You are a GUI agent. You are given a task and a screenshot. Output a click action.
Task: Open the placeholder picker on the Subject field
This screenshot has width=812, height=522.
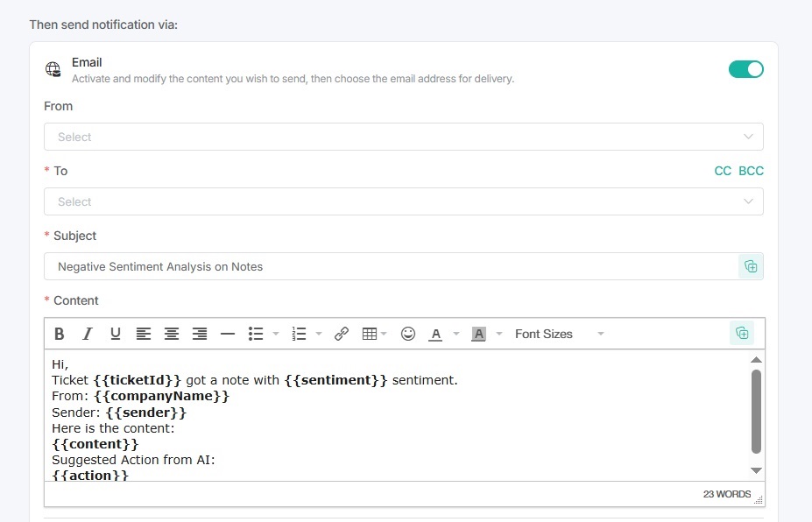click(x=751, y=266)
